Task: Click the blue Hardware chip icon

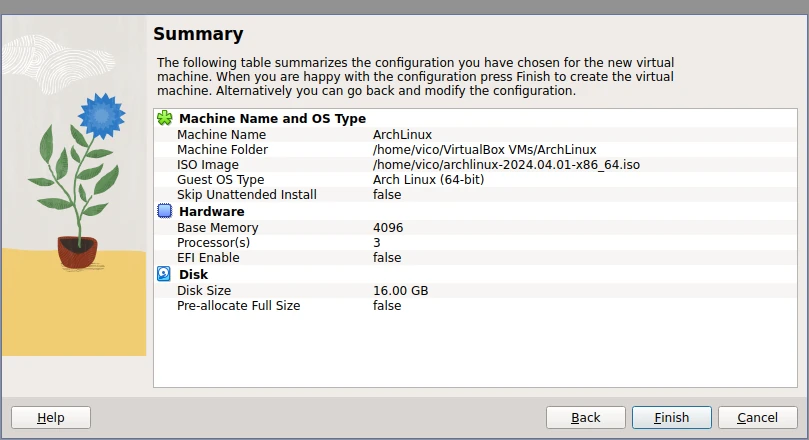Action: coord(165,212)
